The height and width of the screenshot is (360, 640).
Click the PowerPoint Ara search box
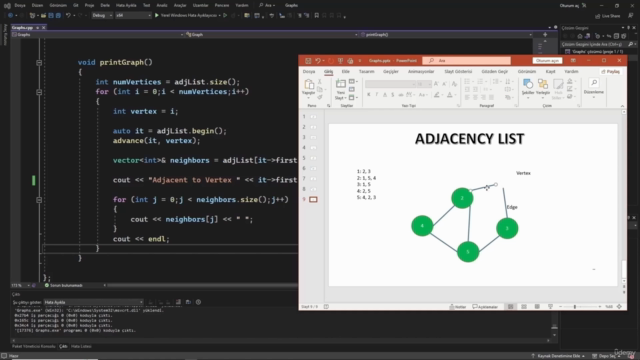click(x=467, y=61)
